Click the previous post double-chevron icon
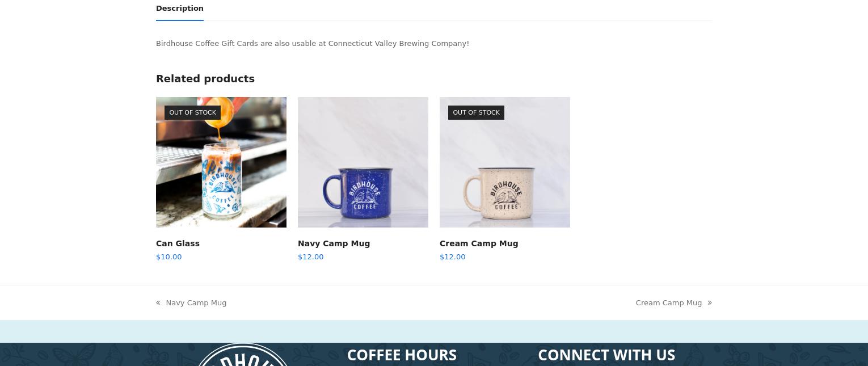This screenshot has height=366, width=868. [158, 303]
